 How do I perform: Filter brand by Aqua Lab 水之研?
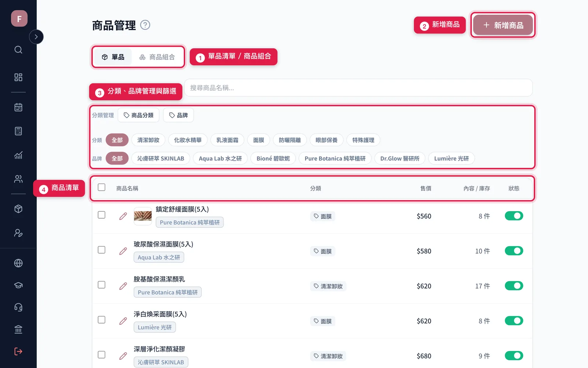220,159
